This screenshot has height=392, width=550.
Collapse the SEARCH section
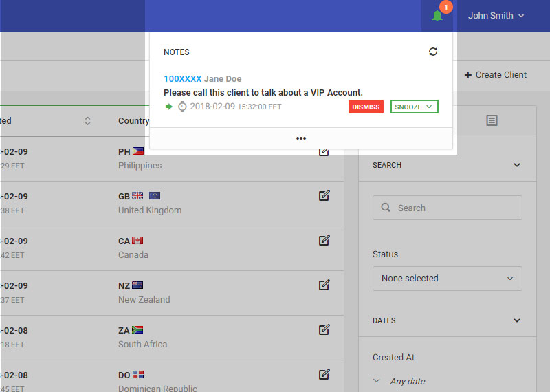click(517, 165)
